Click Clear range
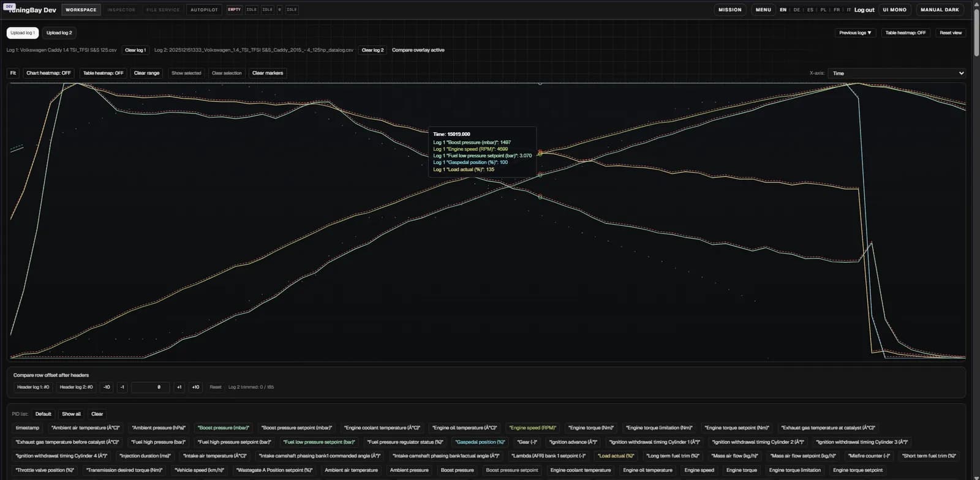The image size is (980, 480). click(x=146, y=73)
